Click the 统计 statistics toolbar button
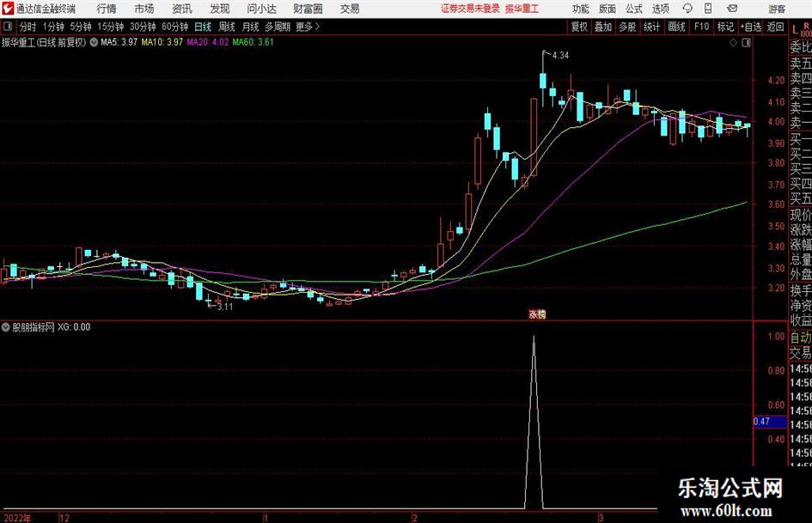The width and height of the screenshot is (812, 523). pos(652,27)
